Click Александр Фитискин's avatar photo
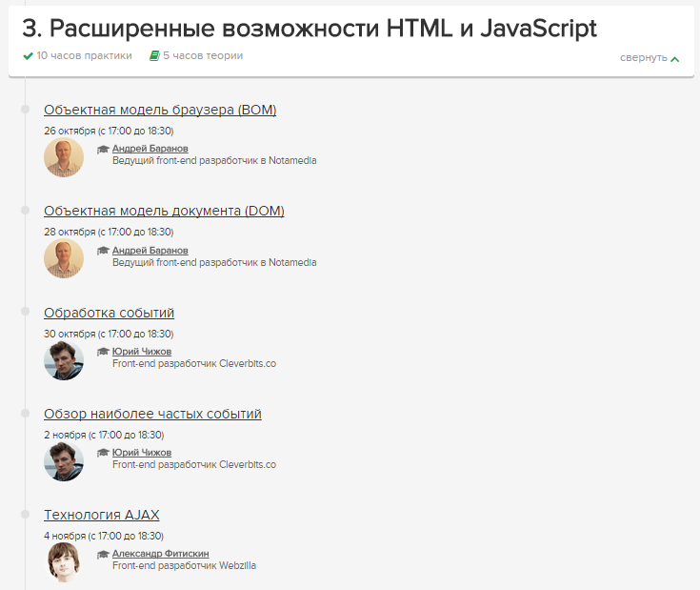The height and width of the screenshot is (590, 700). pos(64,562)
